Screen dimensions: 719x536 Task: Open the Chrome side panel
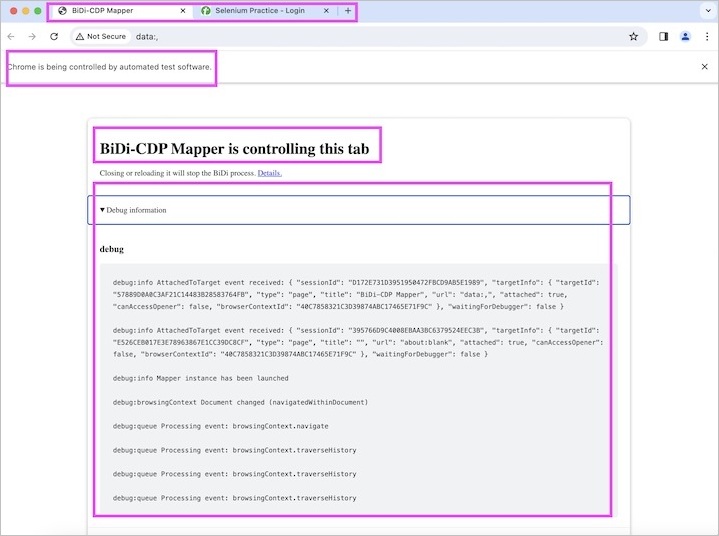click(664, 37)
